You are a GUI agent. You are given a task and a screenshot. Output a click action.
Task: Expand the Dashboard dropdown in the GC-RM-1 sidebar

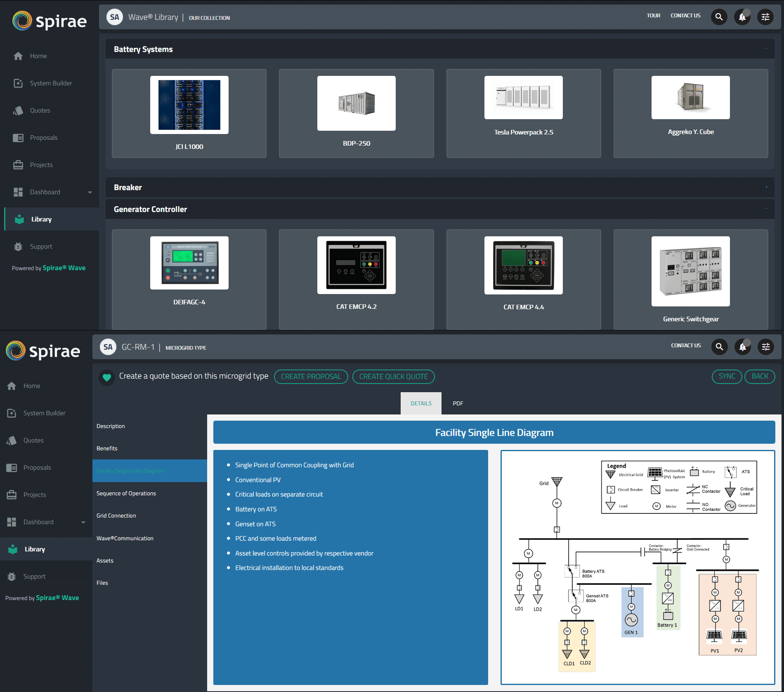tap(83, 522)
